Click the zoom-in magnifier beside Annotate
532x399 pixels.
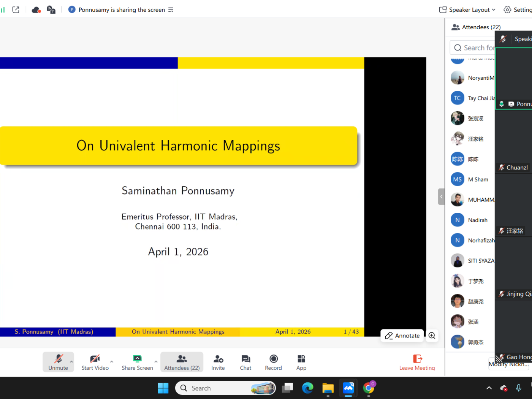(x=432, y=336)
